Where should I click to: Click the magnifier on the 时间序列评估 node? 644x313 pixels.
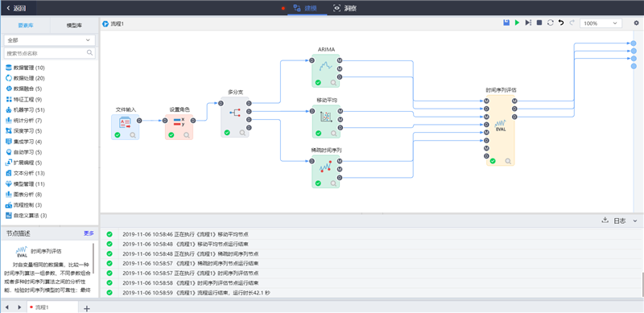(508, 161)
